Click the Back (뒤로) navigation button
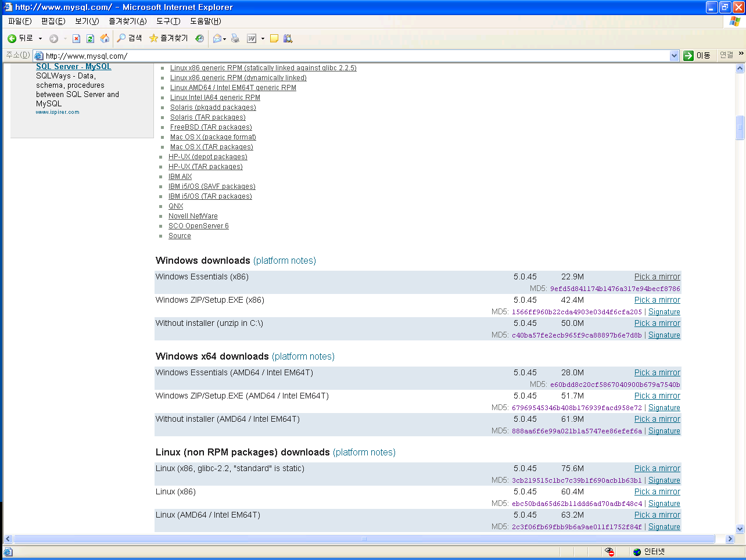Image resolution: width=746 pixels, height=560 pixels. click(20, 38)
